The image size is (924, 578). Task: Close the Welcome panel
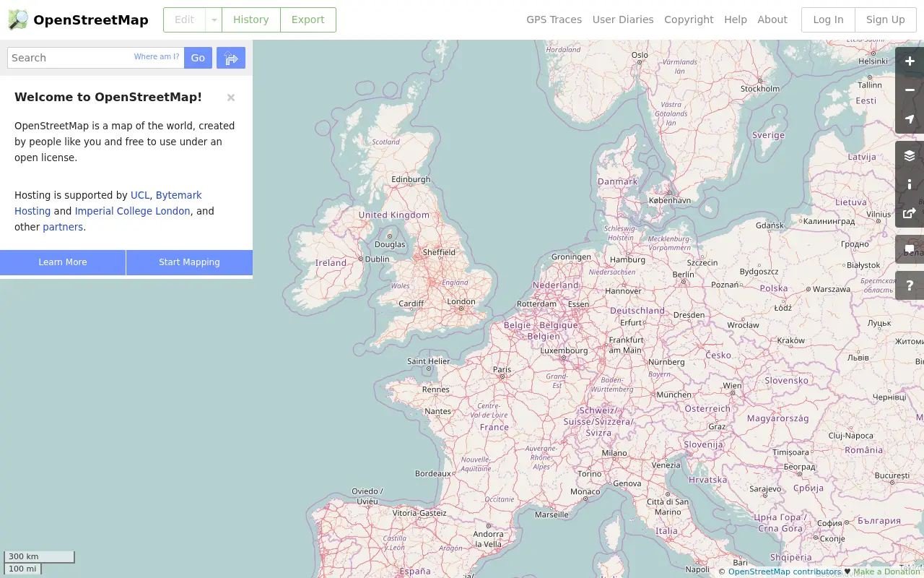tap(231, 98)
